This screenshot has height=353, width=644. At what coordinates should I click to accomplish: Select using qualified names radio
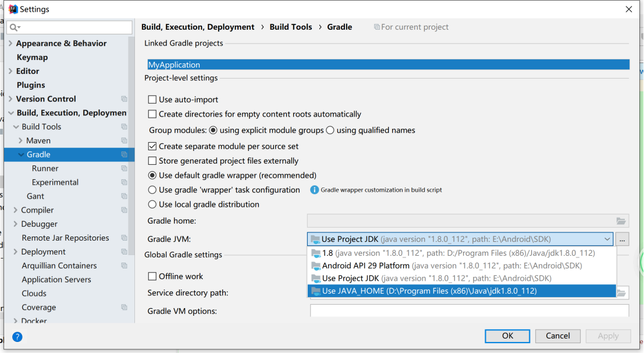(330, 130)
